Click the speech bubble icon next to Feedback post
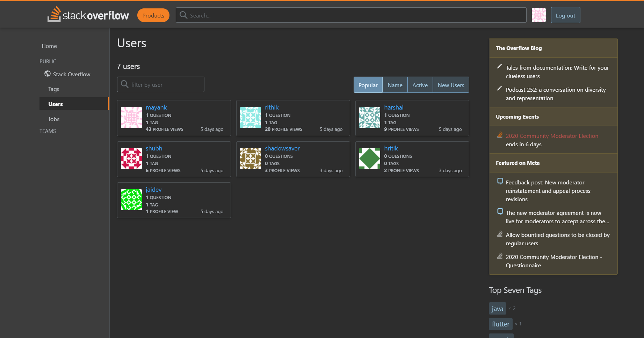644x338 pixels. tap(500, 181)
